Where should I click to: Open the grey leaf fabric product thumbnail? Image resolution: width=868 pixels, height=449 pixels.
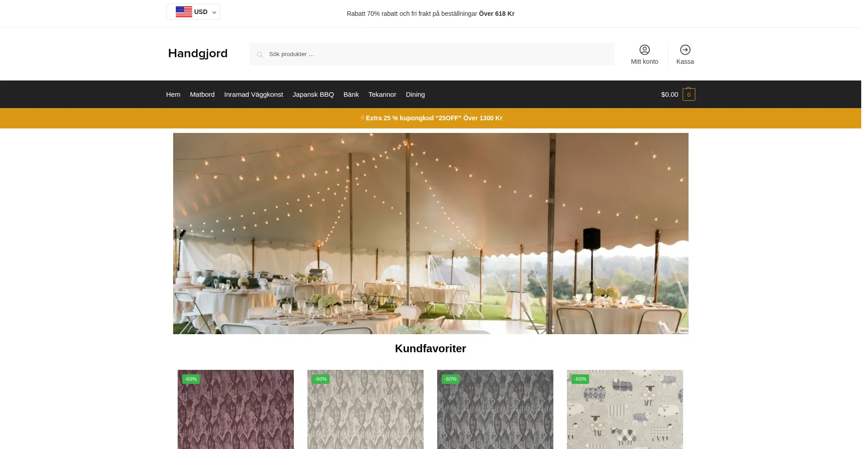495,409
